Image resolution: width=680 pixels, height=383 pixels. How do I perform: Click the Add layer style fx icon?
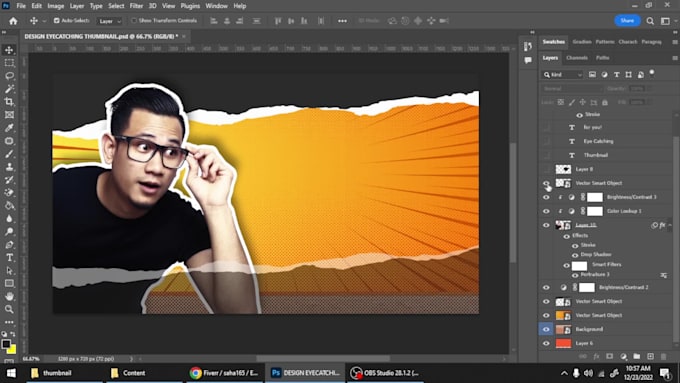pos(596,356)
